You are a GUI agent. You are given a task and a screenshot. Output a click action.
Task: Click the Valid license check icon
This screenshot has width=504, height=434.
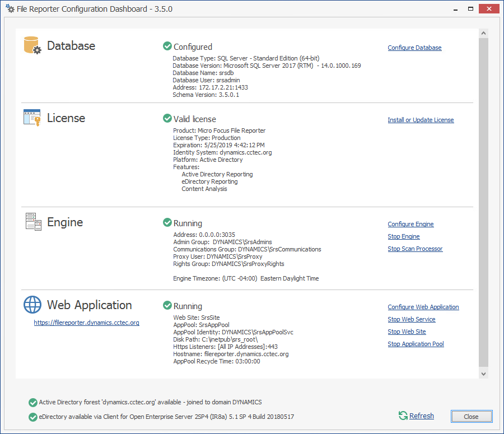(167, 119)
